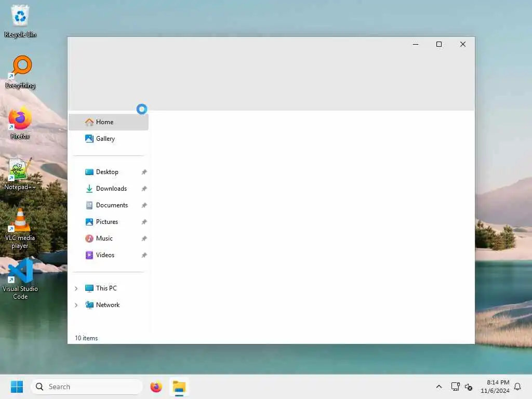Open the Pictures folder in sidebar

click(x=108, y=222)
